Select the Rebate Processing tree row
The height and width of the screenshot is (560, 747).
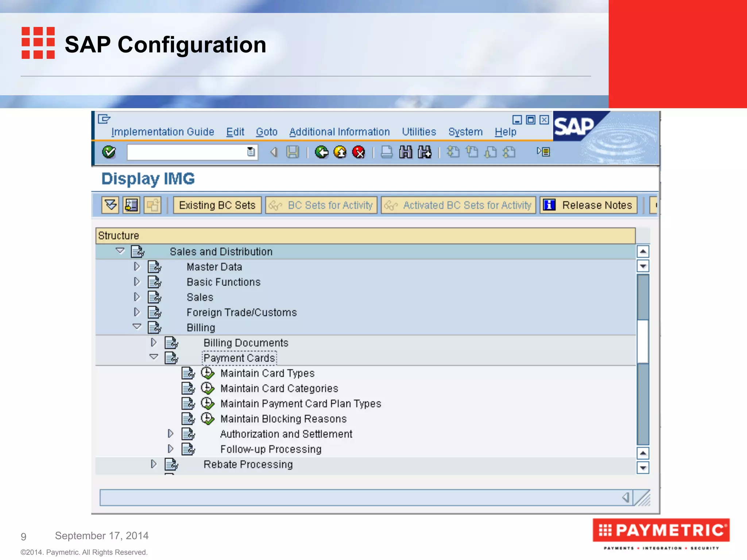[365, 464]
